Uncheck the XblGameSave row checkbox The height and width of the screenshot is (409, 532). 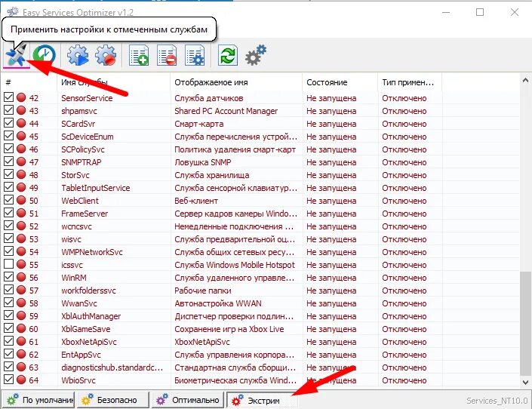coord(8,328)
